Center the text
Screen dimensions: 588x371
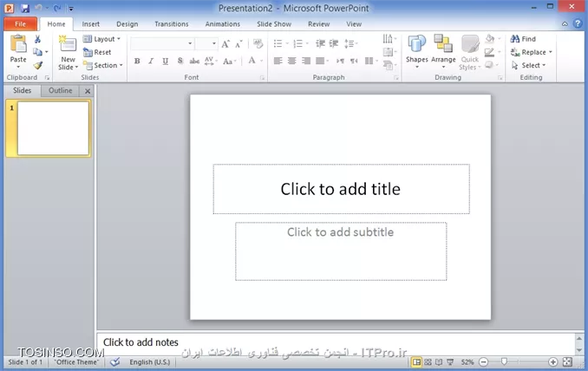(291, 61)
